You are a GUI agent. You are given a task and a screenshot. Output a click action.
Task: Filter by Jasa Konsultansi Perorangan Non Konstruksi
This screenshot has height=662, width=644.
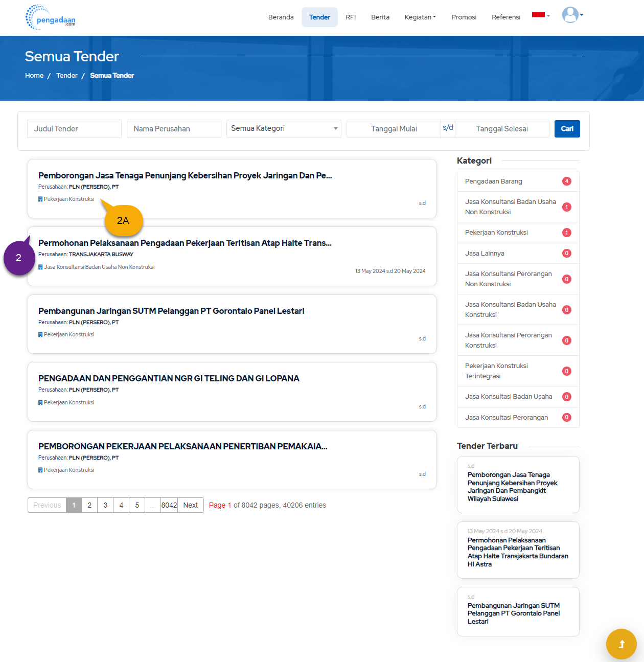518,279
